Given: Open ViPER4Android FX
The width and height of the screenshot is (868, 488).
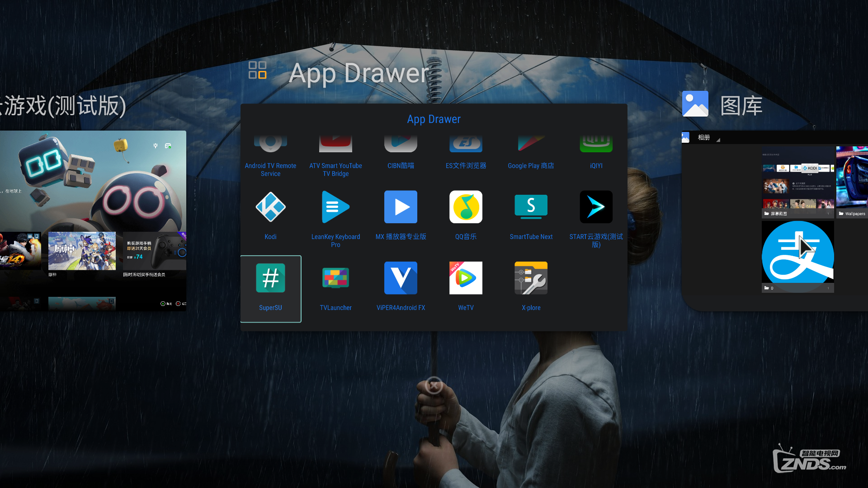Looking at the screenshot, I should click(x=401, y=278).
